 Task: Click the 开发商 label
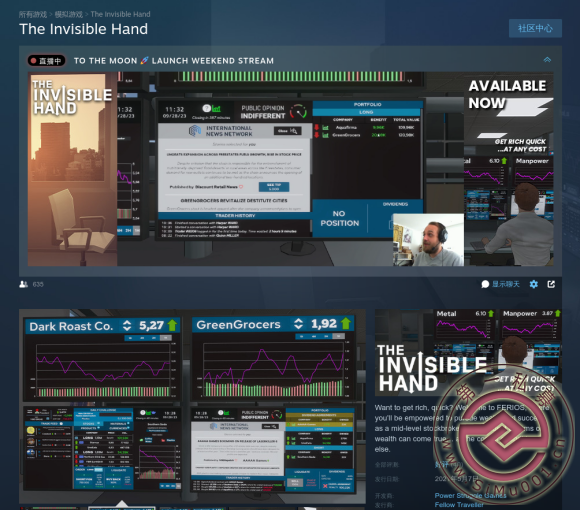point(384,496)
